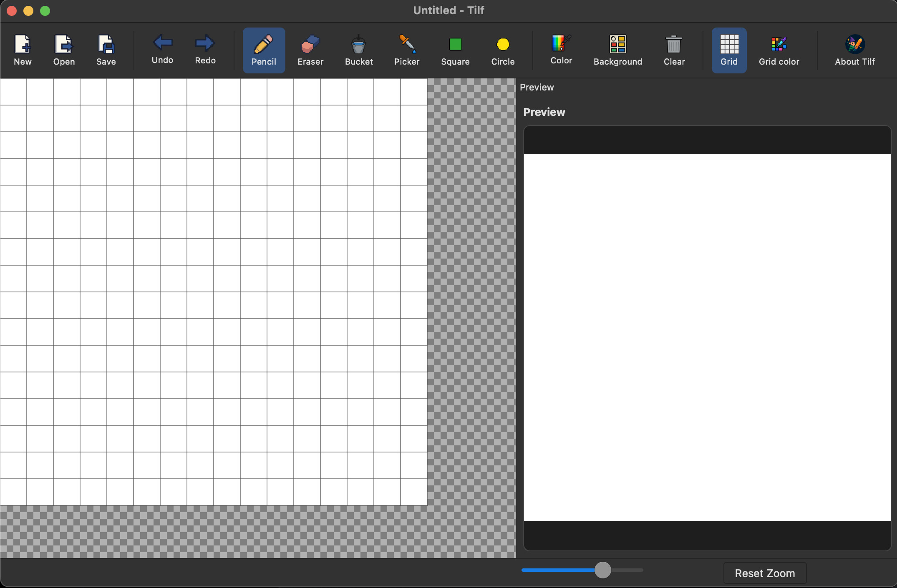Save the drawing with Save icon
Viewport: 897px width, 588px height.
point(106,50)
